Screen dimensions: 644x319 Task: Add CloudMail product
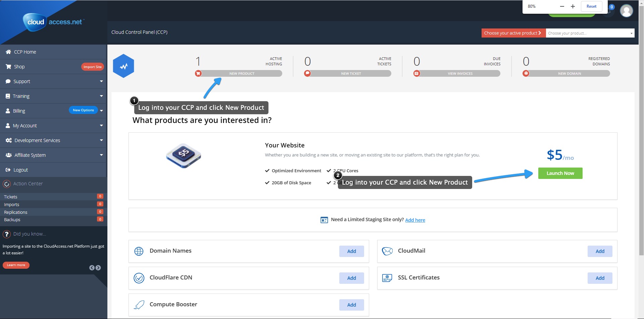[600, 251]
